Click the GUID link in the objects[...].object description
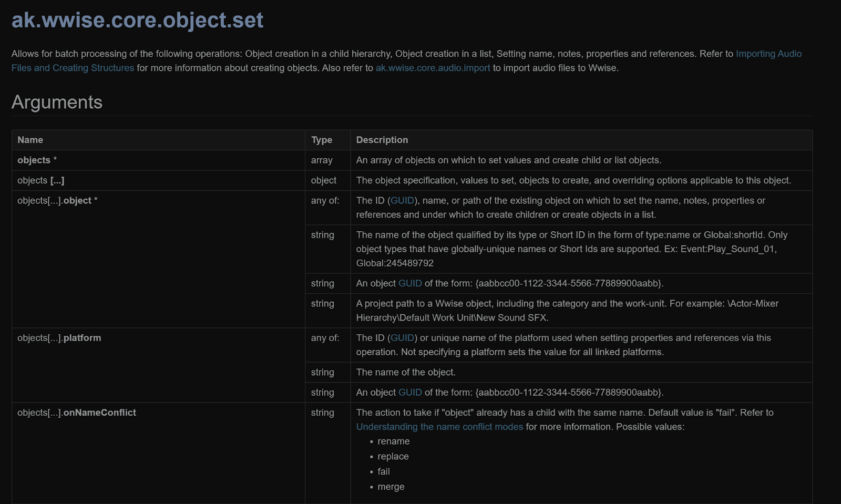Viewport: 841px width, 504px height. 402,200
